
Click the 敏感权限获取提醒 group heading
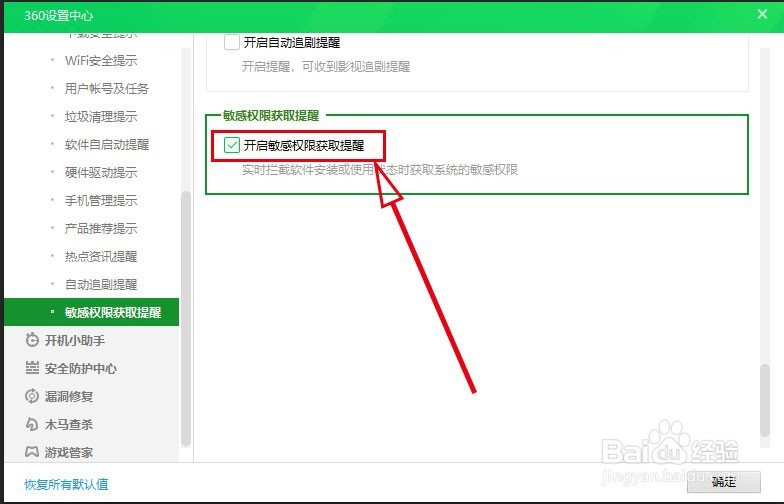(x=271, y=116)
